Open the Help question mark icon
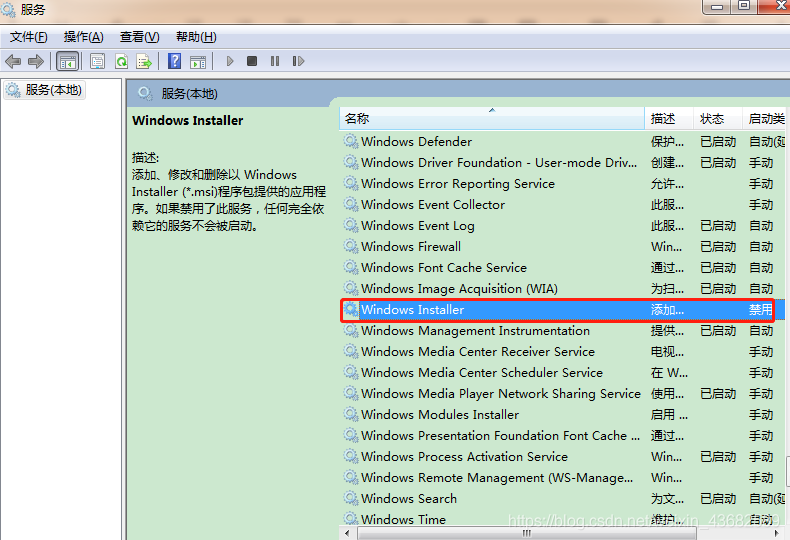This screenshot has height=540, width=790. point(174,61)
